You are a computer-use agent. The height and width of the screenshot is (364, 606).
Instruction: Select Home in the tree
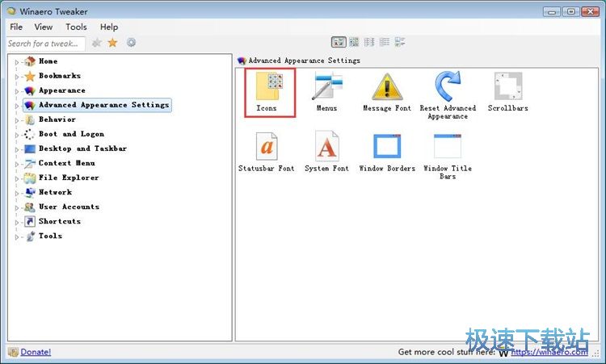(x=48, y=61)
